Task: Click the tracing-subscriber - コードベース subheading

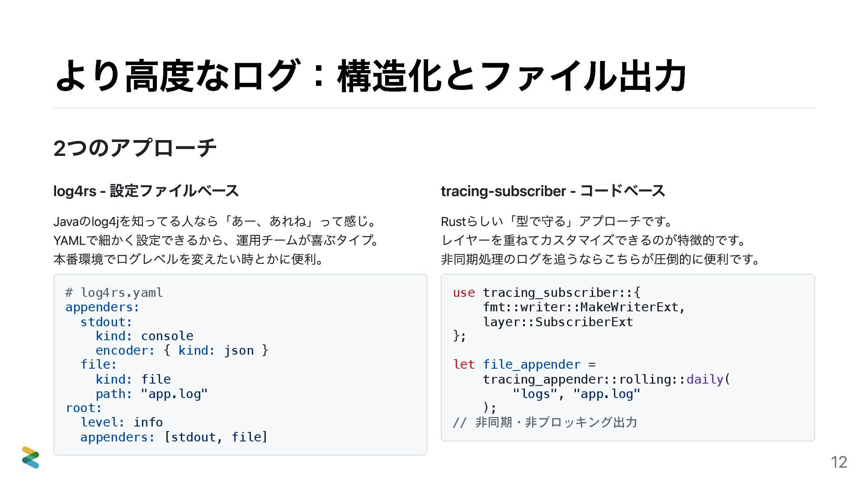Action: [553, 191]
